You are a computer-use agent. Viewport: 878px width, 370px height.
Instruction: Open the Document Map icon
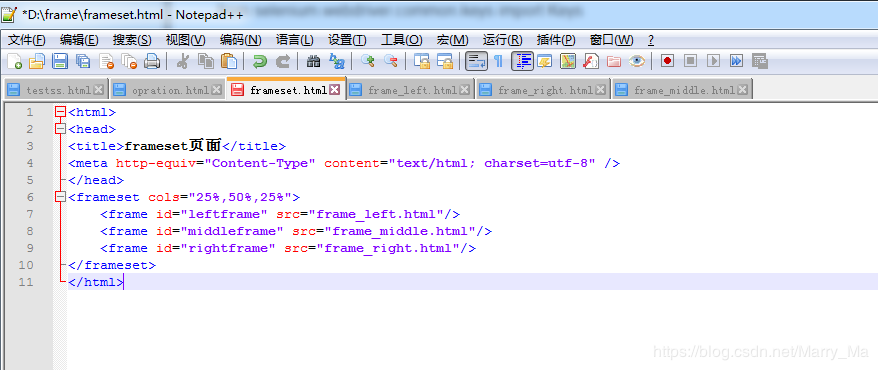point(568,61)
